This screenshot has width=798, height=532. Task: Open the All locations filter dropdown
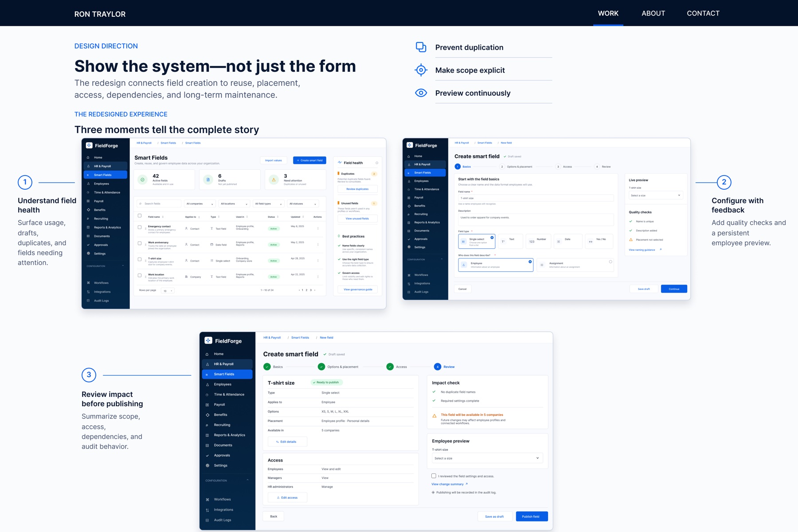tap(234, 203)
